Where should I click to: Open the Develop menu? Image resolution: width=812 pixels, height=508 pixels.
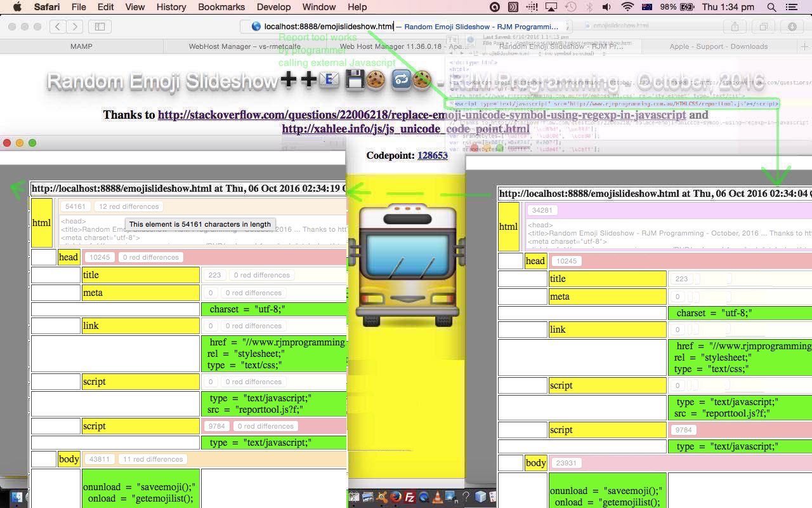(x=273, y=7)
